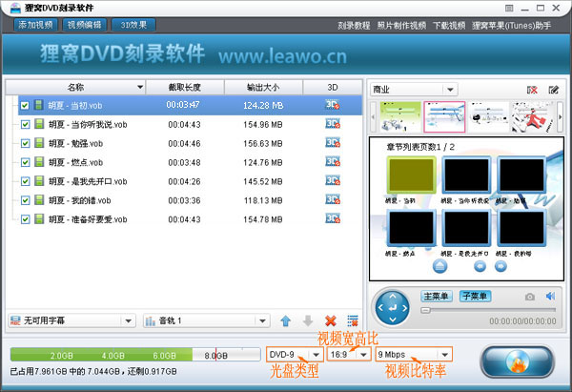Sort by the 截取长度 column header
572x392 pixels.
[x=185, y=87]
